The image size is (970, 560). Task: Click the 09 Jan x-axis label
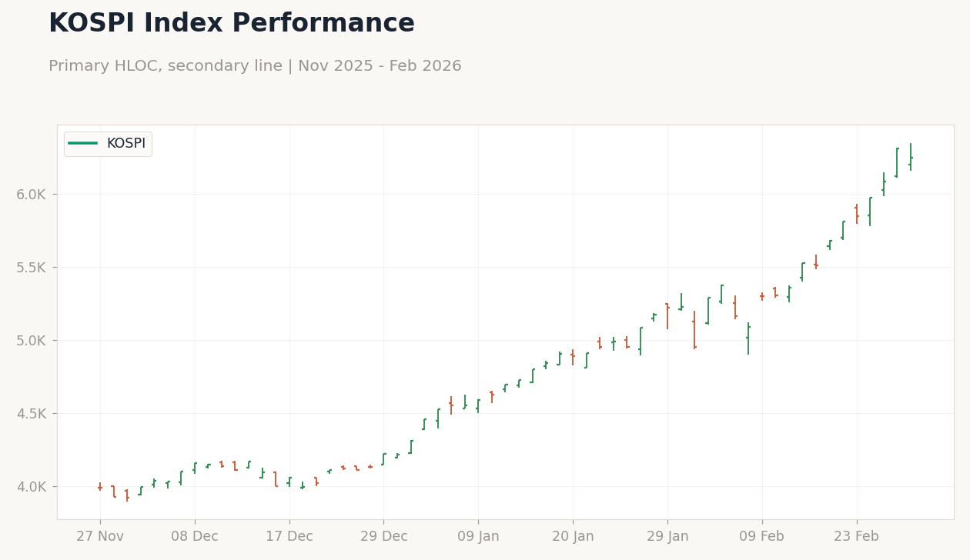coord(478,537)
